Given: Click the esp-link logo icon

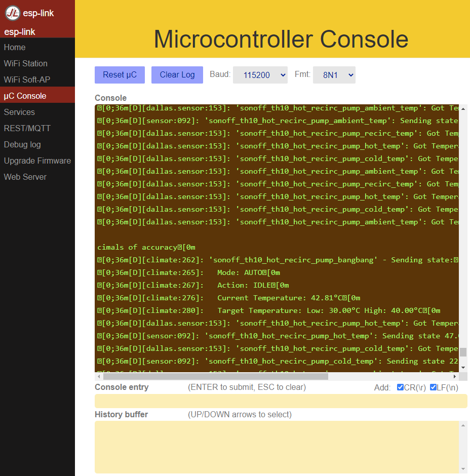Looking at the screenshot, I should 13,13.
